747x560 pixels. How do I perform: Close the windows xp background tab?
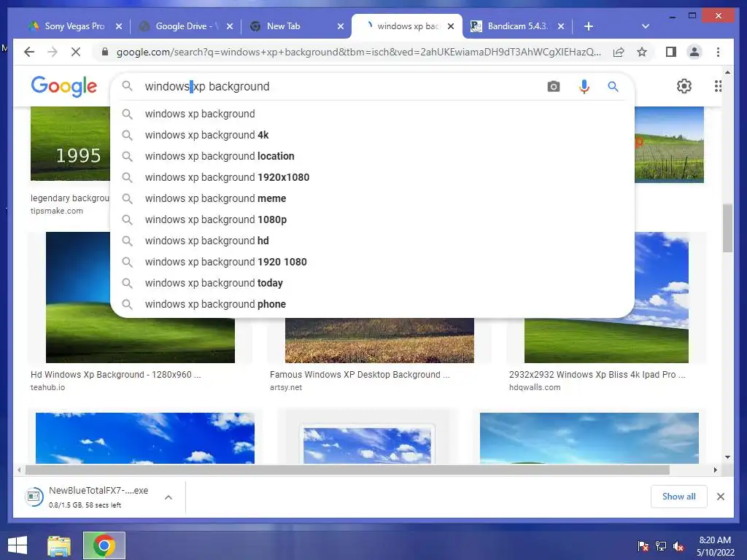coord(451,26)
